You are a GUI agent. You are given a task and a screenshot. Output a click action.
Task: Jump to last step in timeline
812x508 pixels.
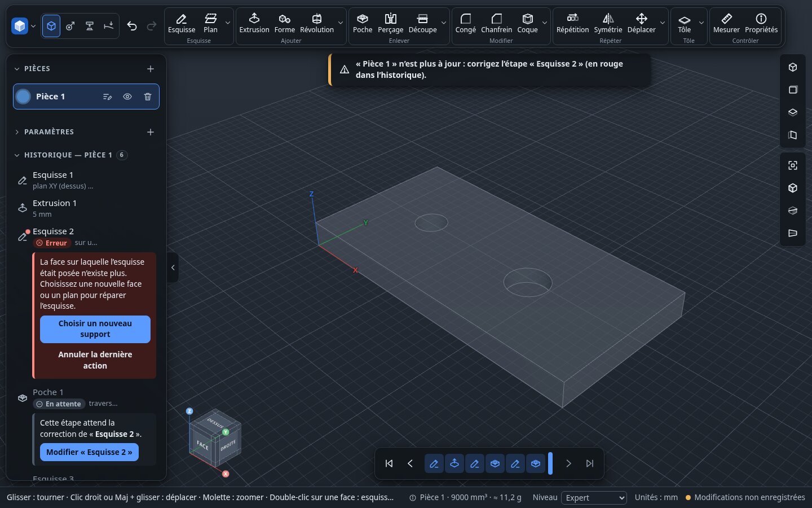click(x=590, y=463)
